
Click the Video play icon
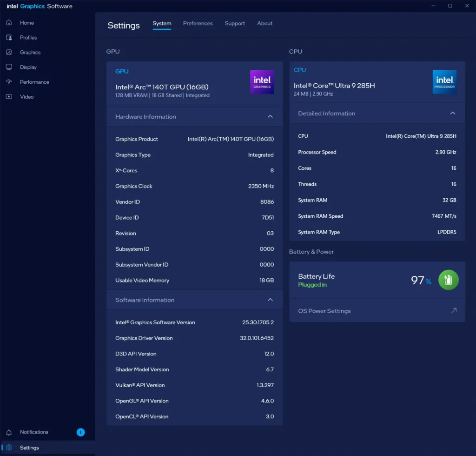click(9, 97)
